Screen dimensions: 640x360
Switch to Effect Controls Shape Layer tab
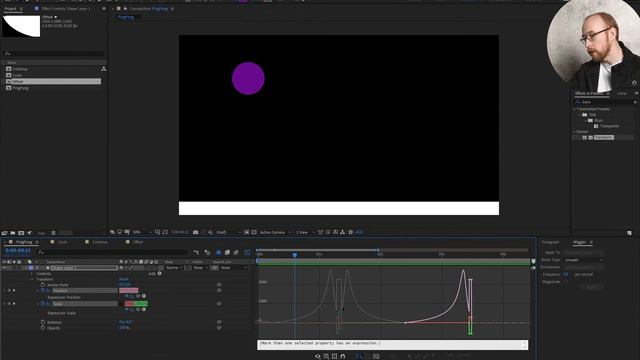[65, 9]
